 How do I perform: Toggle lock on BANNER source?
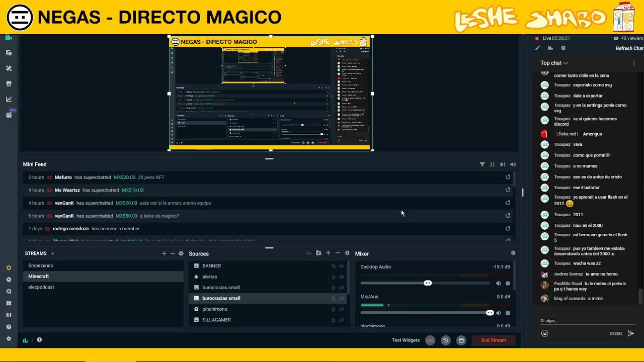click(333, 266)
